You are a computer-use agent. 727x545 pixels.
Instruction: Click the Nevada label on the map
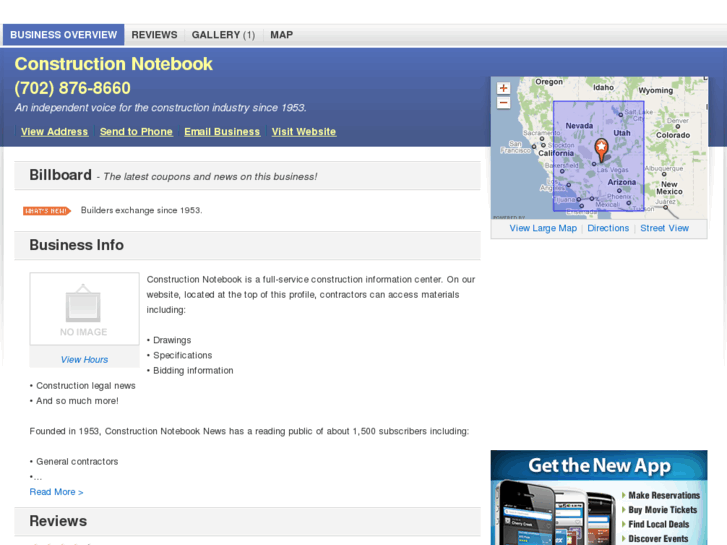tap(579, 126)
